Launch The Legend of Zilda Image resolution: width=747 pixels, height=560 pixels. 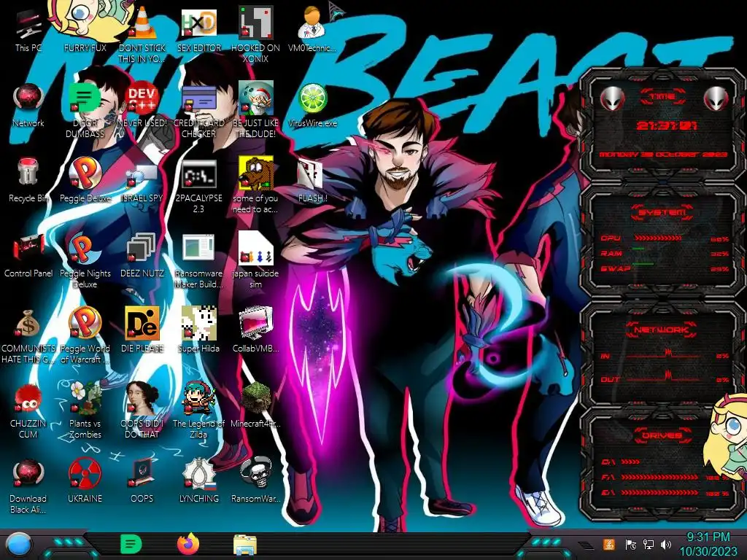click(x=198, y=411)
